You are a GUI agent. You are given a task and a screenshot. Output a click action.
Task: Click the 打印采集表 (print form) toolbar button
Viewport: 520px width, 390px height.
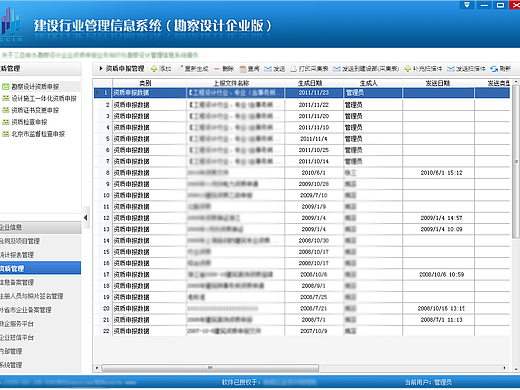pyautogui.click(x=309, y=69)
